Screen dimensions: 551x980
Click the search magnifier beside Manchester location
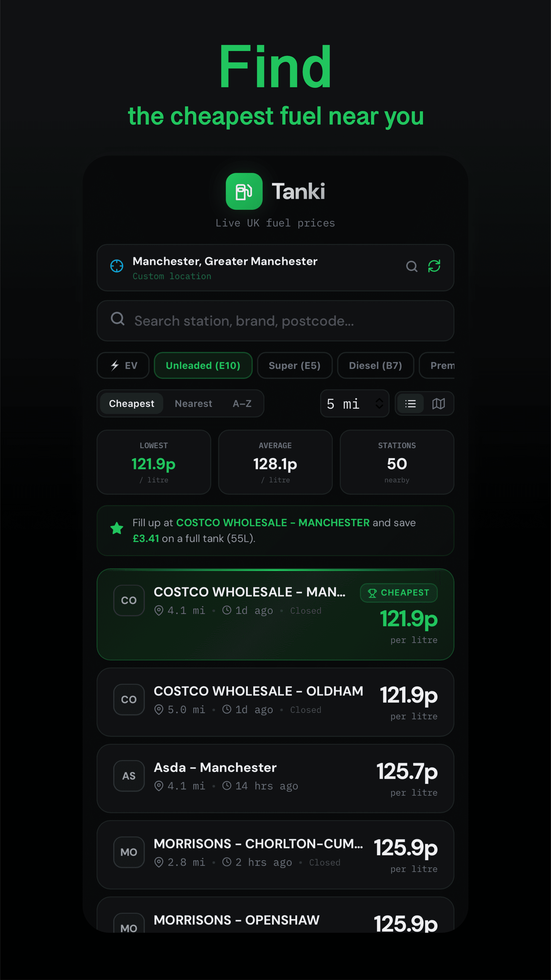(x=412, y=267)
